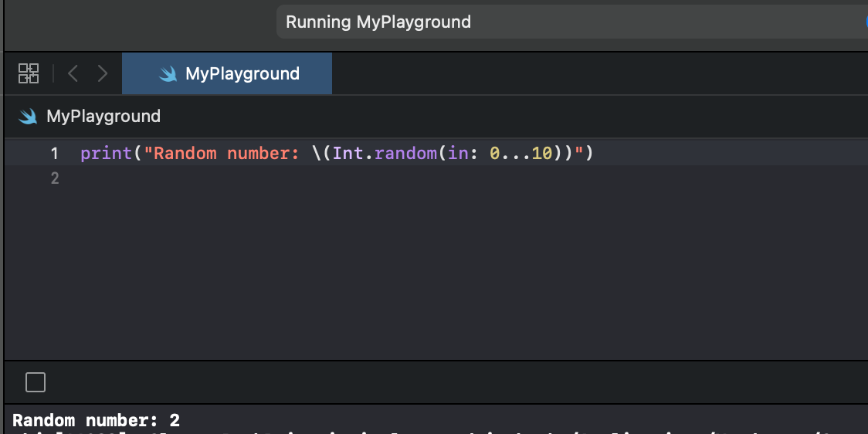
Task: Click the Swift icon in jump bar
Action: [x=28, y=117]
